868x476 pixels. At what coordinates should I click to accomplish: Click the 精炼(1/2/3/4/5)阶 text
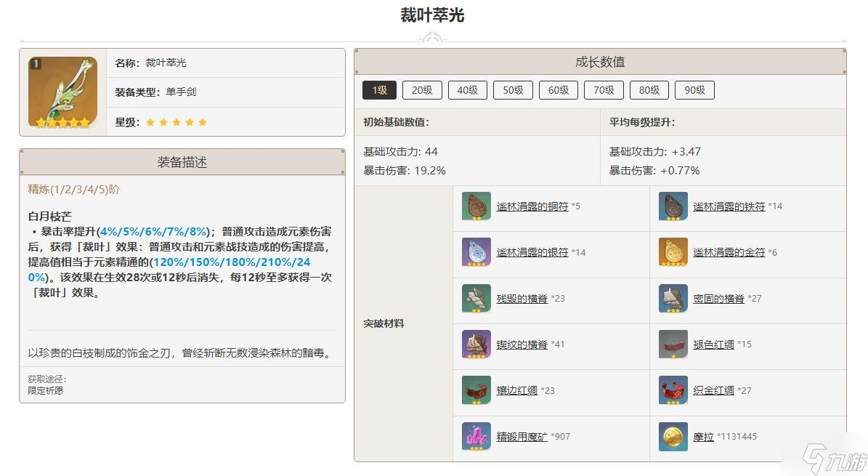click(73, 190)
